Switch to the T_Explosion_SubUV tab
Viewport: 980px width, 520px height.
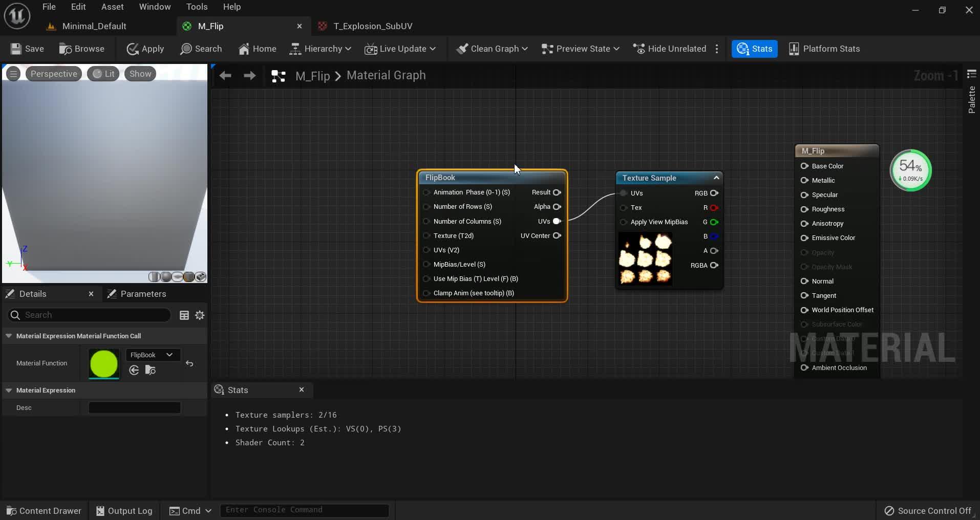click(x=372, y=26)
